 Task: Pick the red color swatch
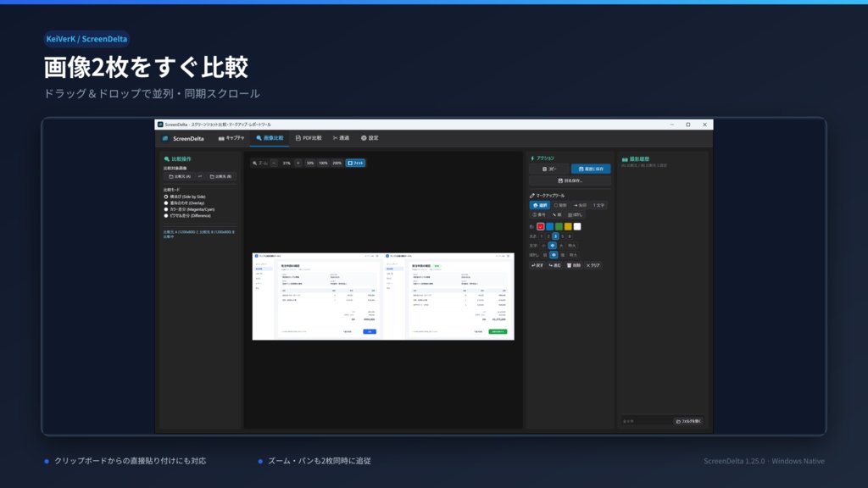[540, 226]
